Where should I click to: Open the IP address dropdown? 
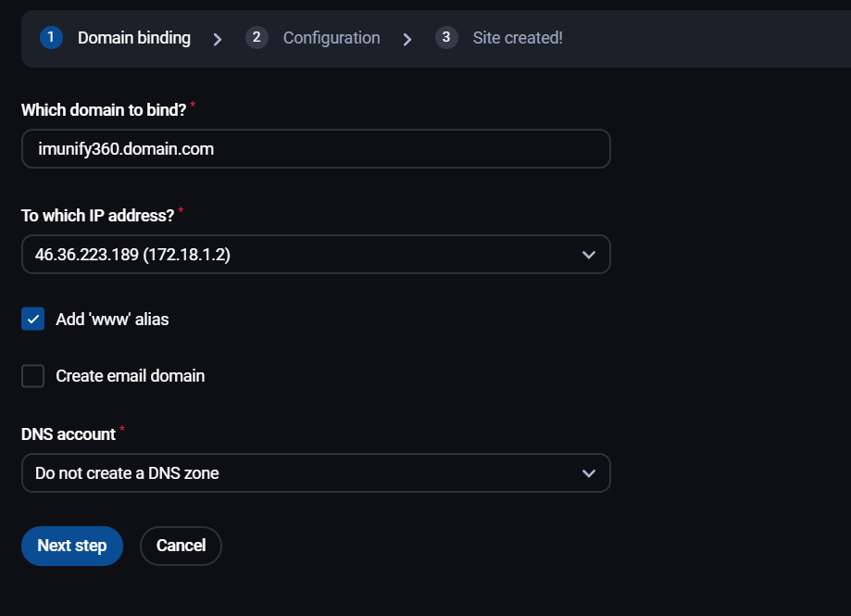point(315,254)
